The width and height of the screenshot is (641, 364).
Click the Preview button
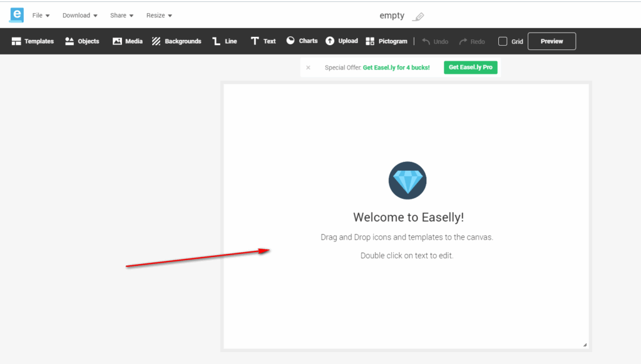(x=551, y=41)
